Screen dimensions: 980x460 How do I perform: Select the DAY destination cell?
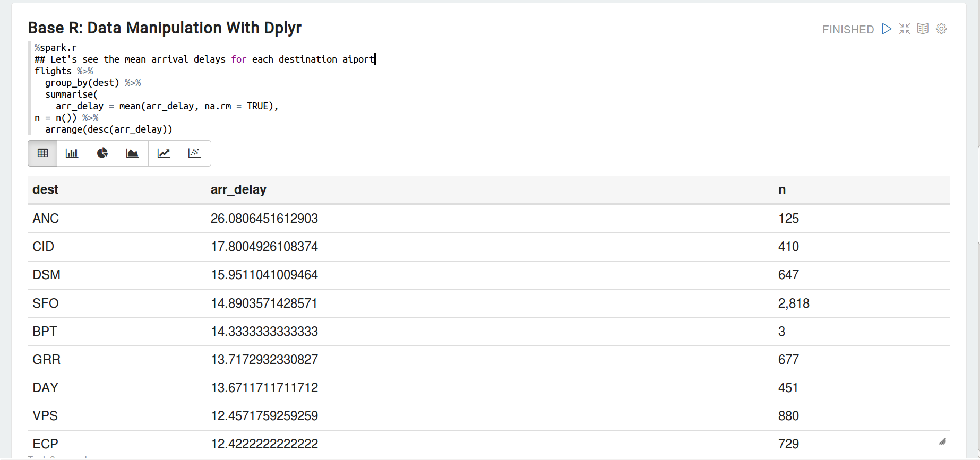click(45, 387)
